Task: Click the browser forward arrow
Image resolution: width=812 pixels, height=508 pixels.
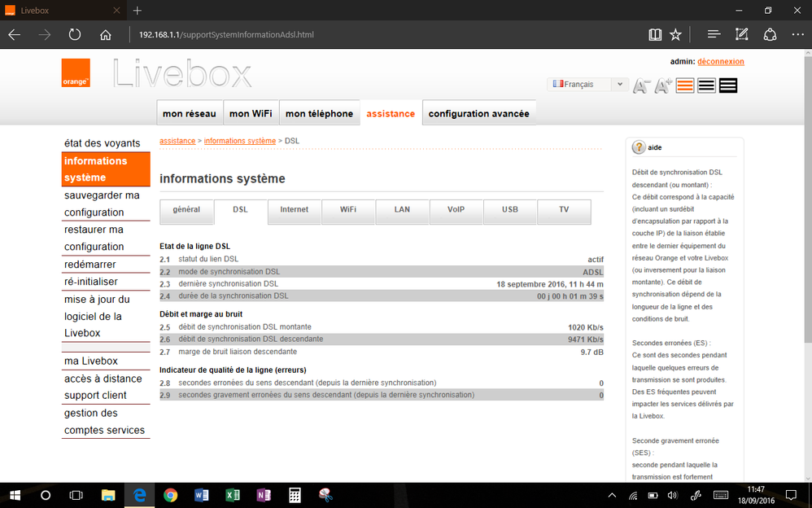Action: pos(45,35)
